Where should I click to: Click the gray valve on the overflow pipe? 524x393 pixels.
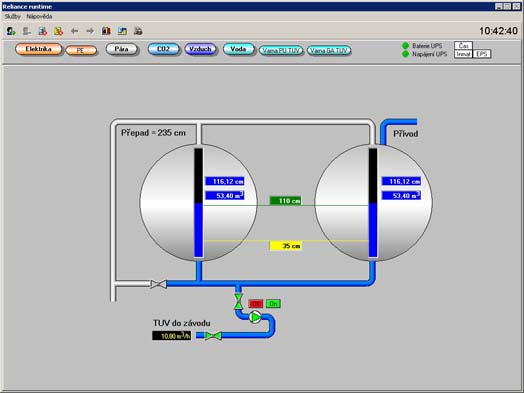(158, 284)
